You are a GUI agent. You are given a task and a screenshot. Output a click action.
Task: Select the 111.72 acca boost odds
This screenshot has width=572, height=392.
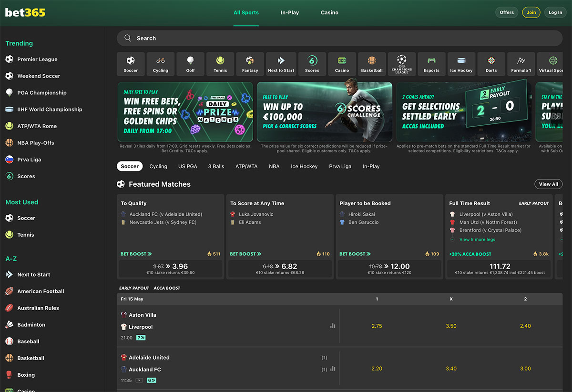click(x=499, y=269)
